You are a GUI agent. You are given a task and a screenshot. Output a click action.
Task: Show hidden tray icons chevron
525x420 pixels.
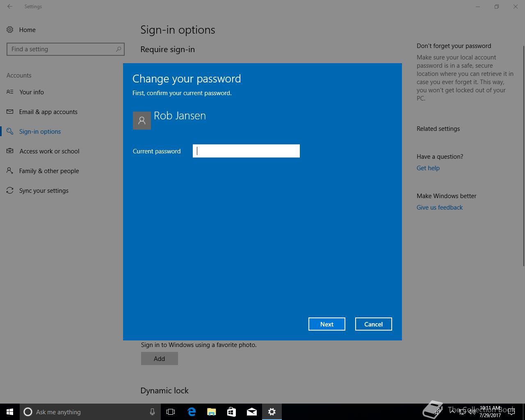(452, 412)
